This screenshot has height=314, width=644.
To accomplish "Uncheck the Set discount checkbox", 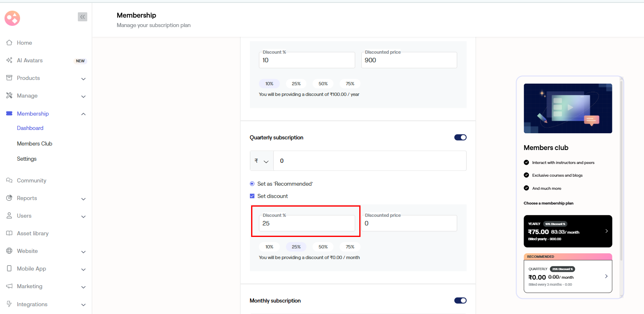I will tap(252, 196).
